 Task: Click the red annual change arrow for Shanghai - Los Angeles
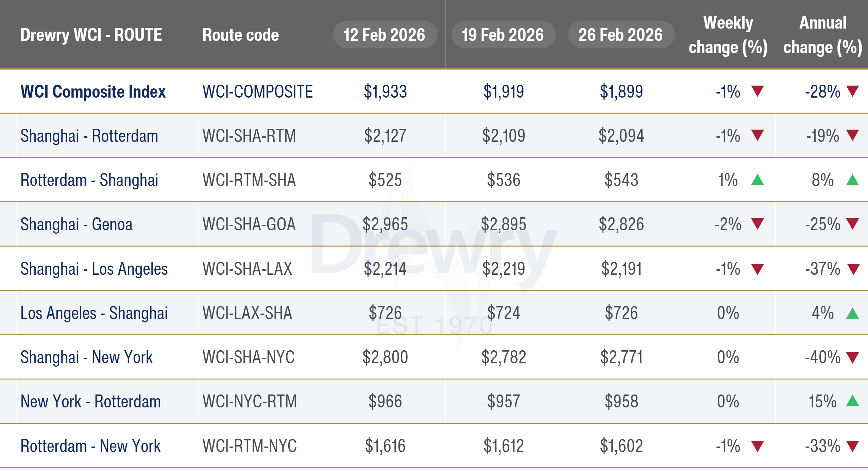[853, 269]
